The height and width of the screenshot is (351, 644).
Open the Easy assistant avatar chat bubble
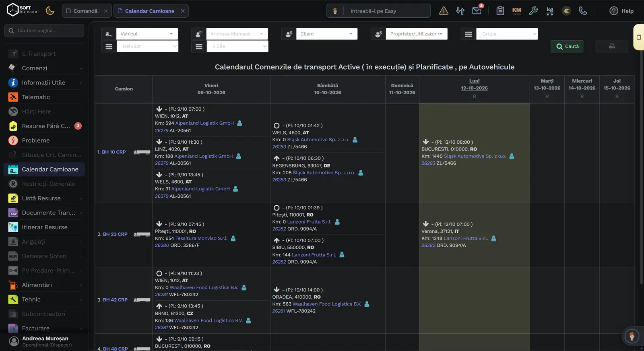coord(632,336)
